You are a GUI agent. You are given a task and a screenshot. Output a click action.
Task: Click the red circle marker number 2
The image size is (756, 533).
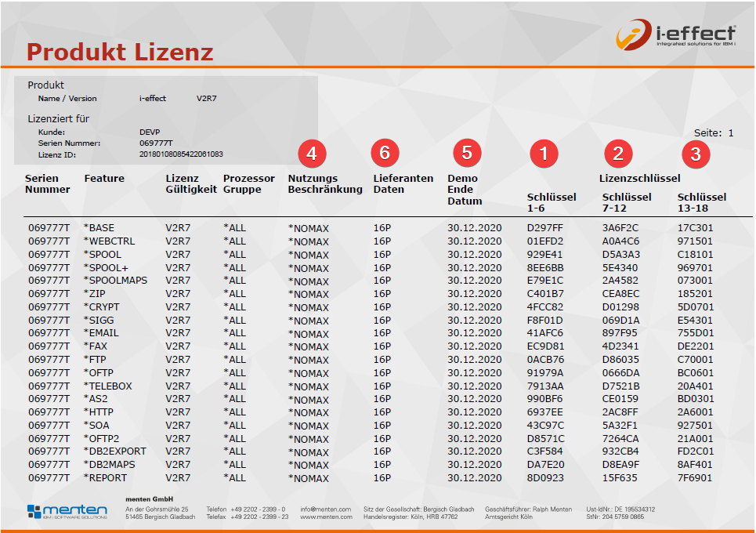point(618,153)
